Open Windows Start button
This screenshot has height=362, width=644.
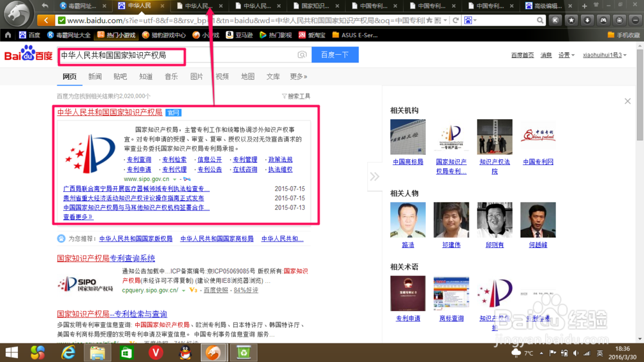(12, 352)
